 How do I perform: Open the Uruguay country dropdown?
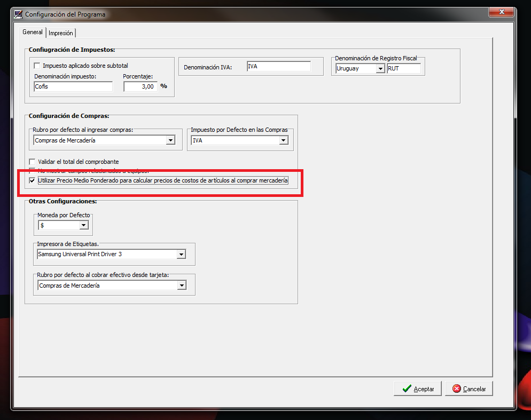coord(380,69)
